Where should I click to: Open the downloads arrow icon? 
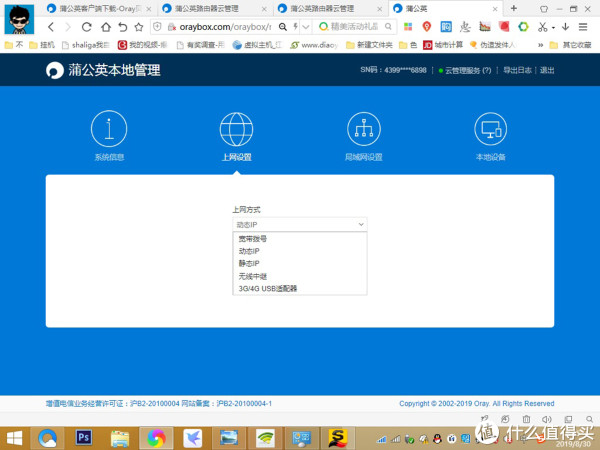pos(565,26)
